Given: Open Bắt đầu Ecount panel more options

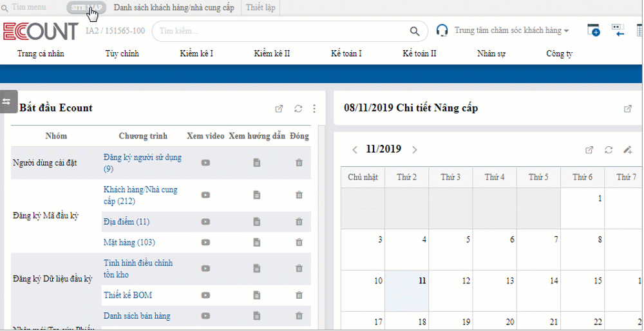Looking at the screenshot, I should [314, 109].
